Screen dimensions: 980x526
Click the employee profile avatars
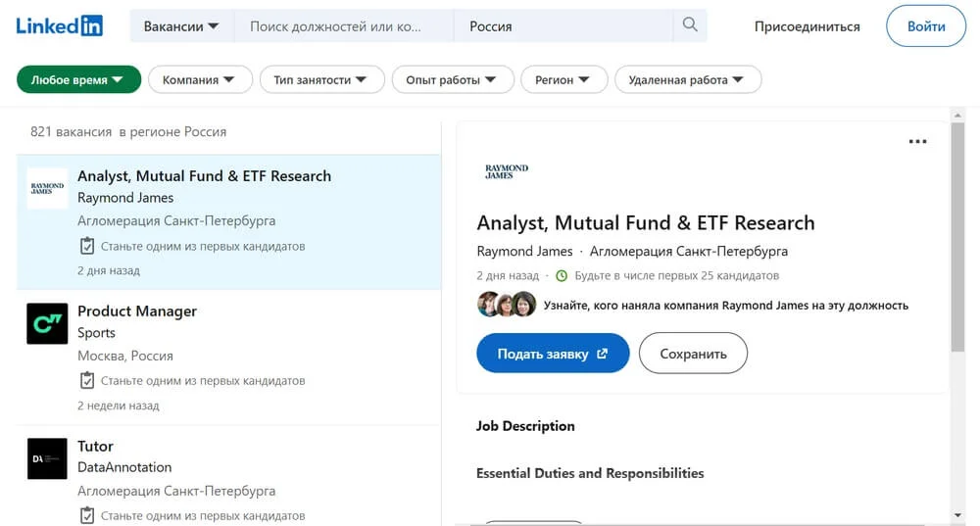click(507, 305)
